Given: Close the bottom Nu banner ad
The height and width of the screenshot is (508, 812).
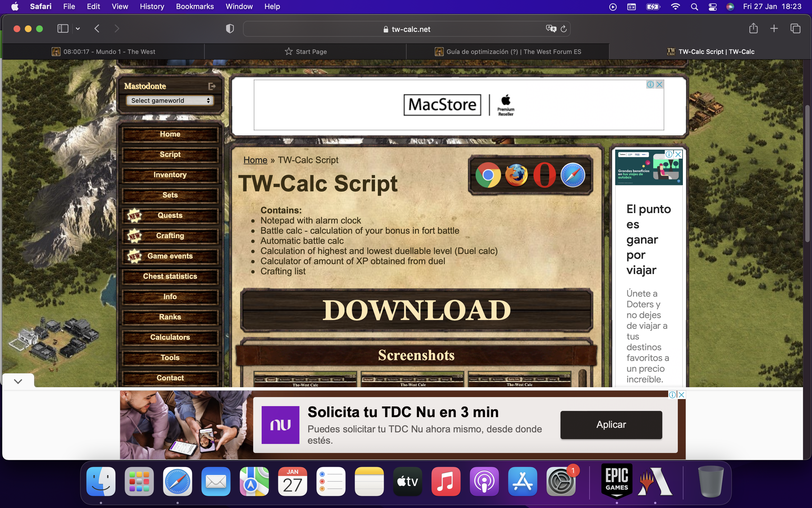Looking at the screenshot, I should coord(681,395).
